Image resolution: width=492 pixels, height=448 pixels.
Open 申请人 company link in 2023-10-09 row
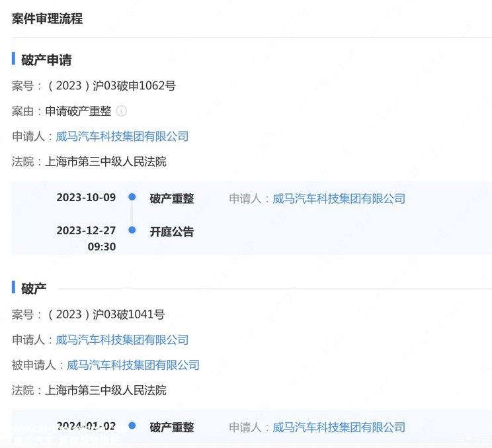click(339, 199)
